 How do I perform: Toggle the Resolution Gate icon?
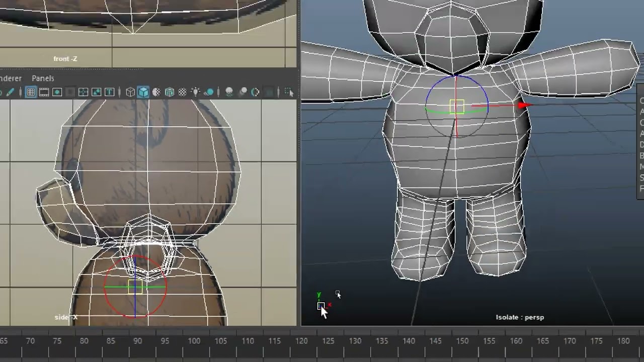click(x=57, y=92)
